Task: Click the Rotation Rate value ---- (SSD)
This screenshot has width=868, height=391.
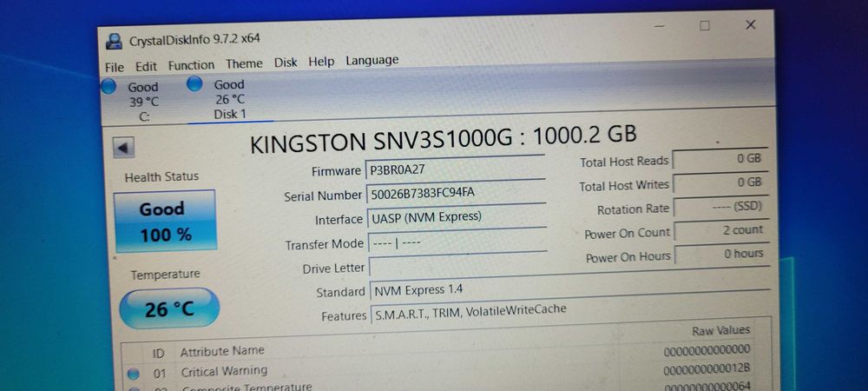Action: click(721, 207)
